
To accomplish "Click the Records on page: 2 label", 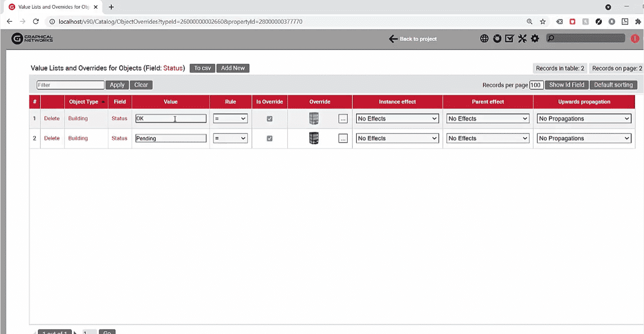I will coord(617,68).
